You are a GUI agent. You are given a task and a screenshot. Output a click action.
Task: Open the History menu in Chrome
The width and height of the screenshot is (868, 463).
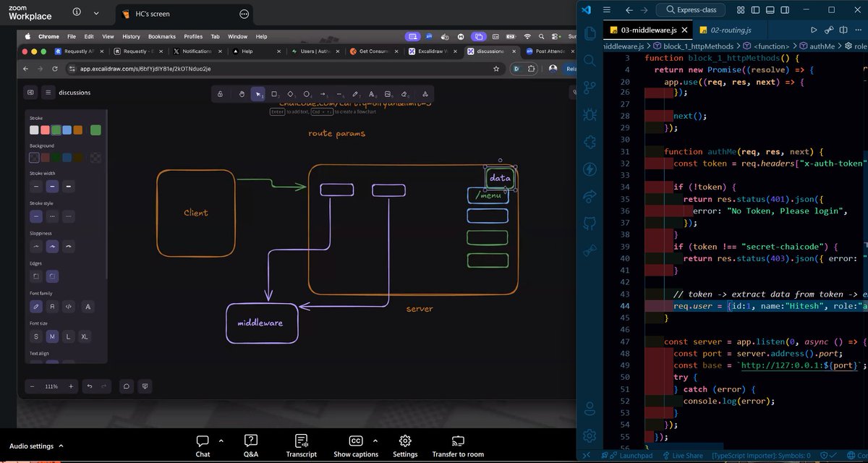[131, 36]
